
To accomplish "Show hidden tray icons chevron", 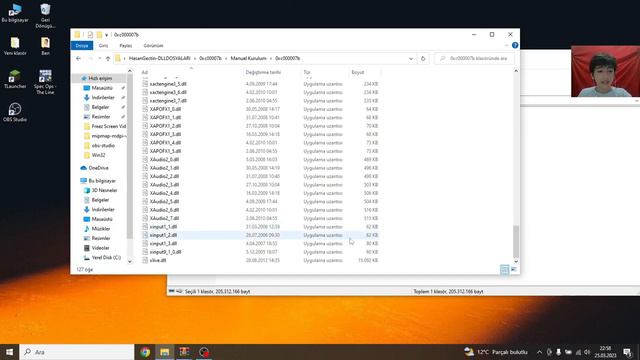I will (x=539, y=352).
